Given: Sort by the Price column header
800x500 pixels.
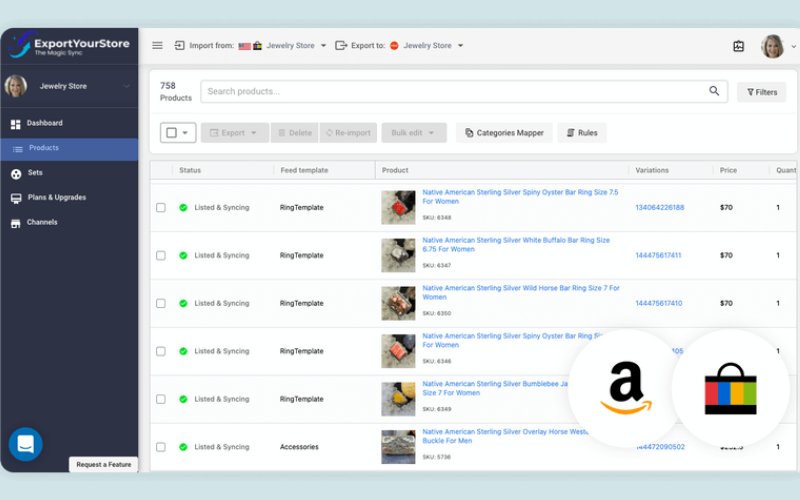Looking at the screenshot, I should click(728, 170).
